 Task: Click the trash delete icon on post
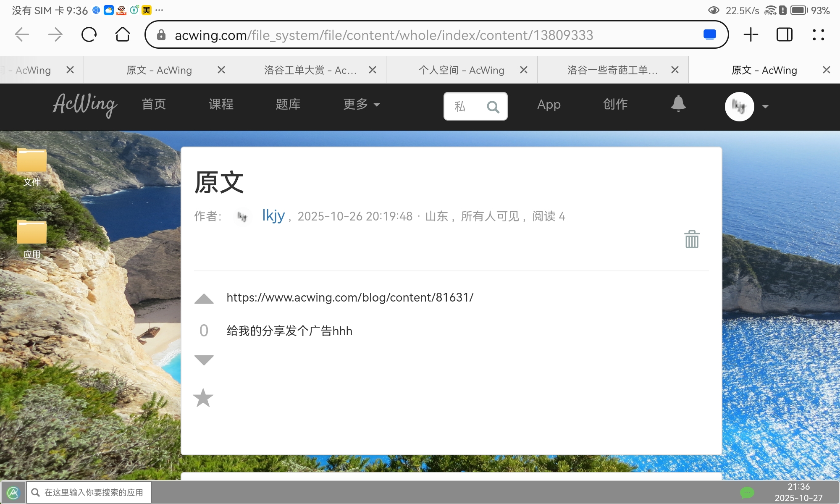click(692, 239)
